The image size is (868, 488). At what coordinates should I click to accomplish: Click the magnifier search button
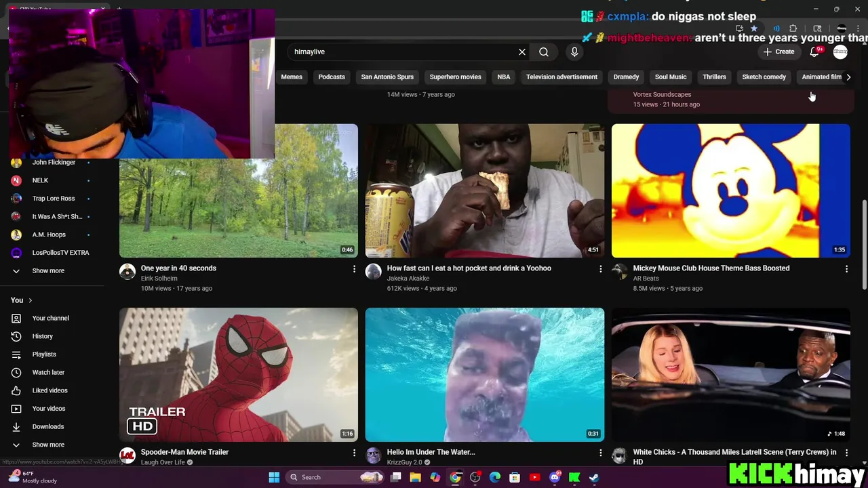544,52
